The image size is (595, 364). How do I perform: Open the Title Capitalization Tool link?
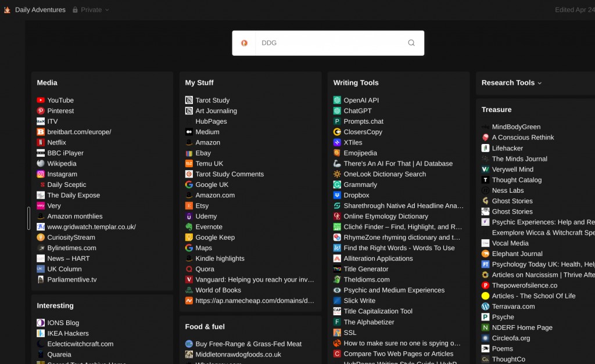coord(378,311)
